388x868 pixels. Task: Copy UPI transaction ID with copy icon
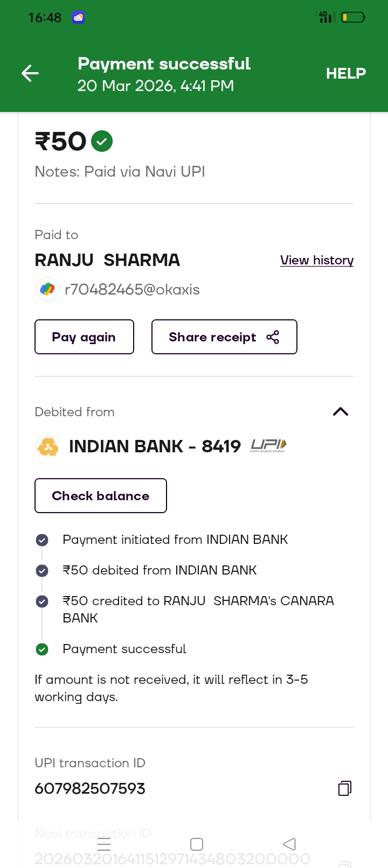[x=344, y=788]
